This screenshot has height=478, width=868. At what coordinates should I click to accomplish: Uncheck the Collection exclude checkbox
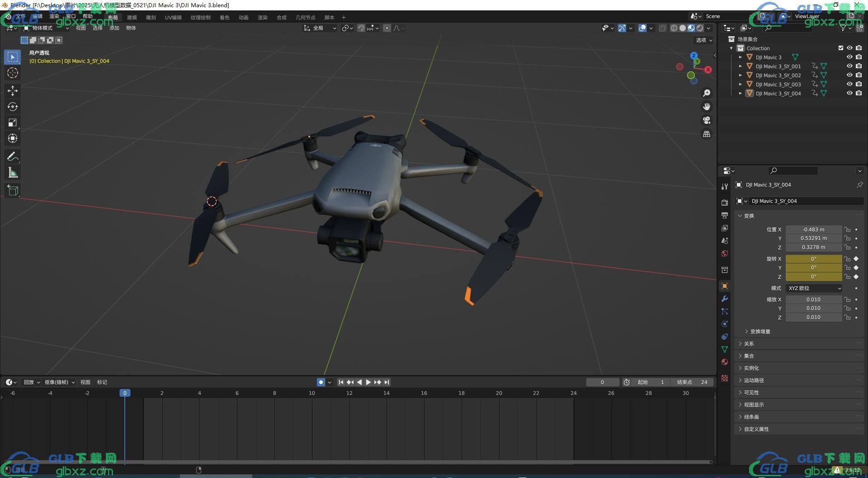point(841,48)
